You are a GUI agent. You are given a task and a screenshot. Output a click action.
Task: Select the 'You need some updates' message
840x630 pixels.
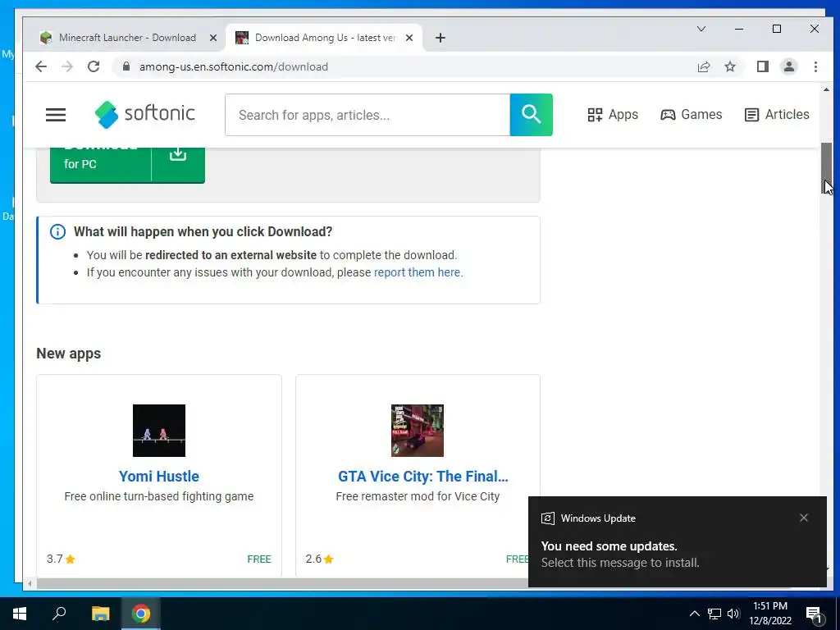coord(609,546)
